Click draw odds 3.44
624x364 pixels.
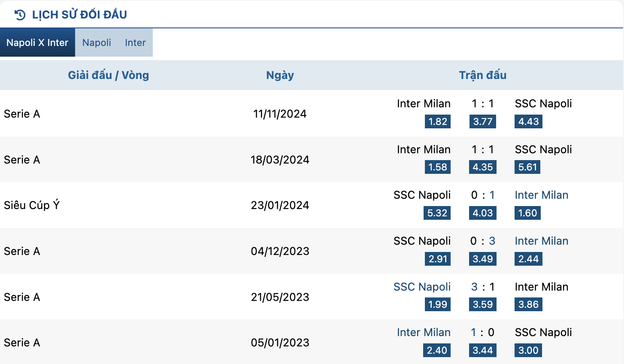(483, 350)
